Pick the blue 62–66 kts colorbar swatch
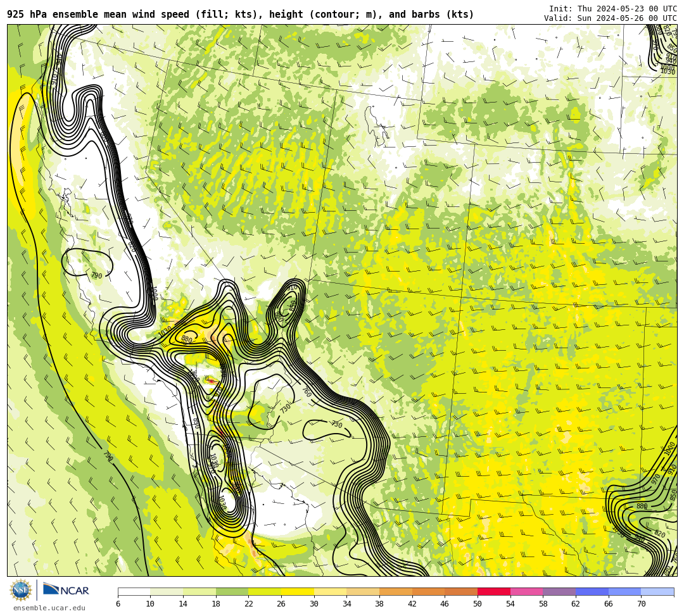684x616 pixels. point(592,591)
